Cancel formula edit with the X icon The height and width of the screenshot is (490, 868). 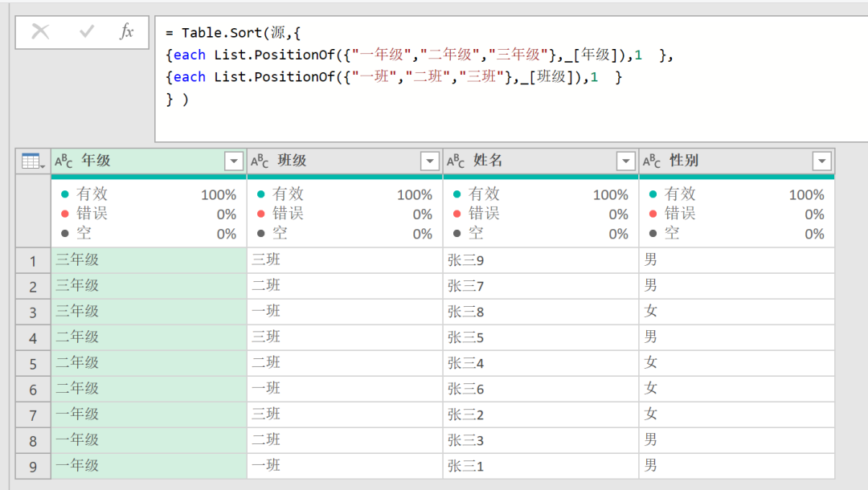(x=39, y=32)
